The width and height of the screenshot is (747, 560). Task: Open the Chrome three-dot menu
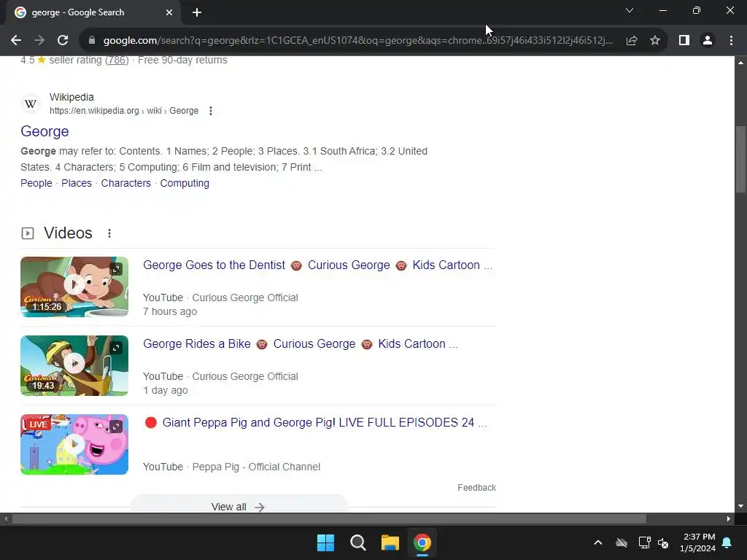click(x=731, y=41)
